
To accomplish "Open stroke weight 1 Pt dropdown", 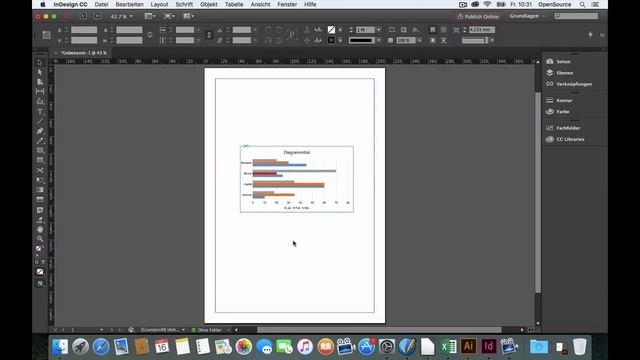I will pyautogui.click(x=379, y=30).
